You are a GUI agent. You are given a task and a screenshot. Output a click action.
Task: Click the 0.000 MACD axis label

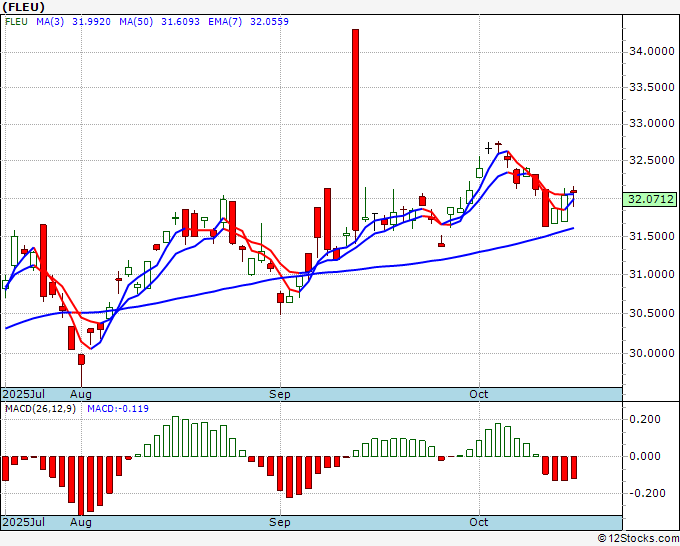pyautogui.click(x=645, y=456)
